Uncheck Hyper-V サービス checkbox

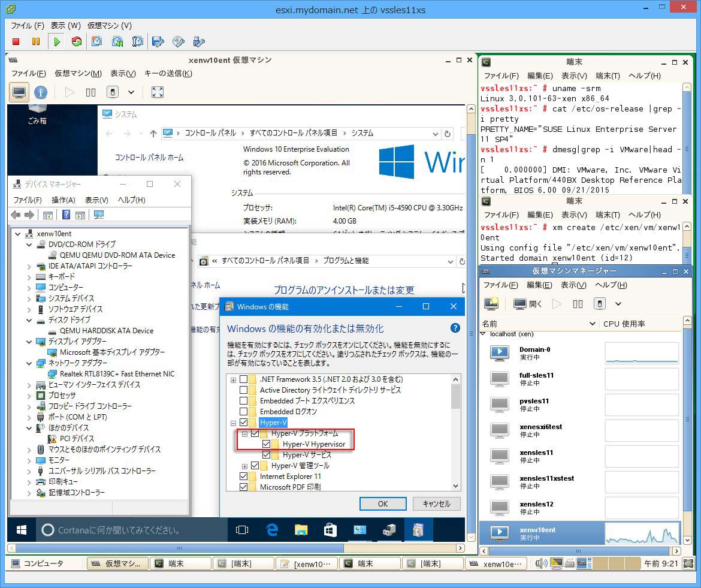(267, 455)
